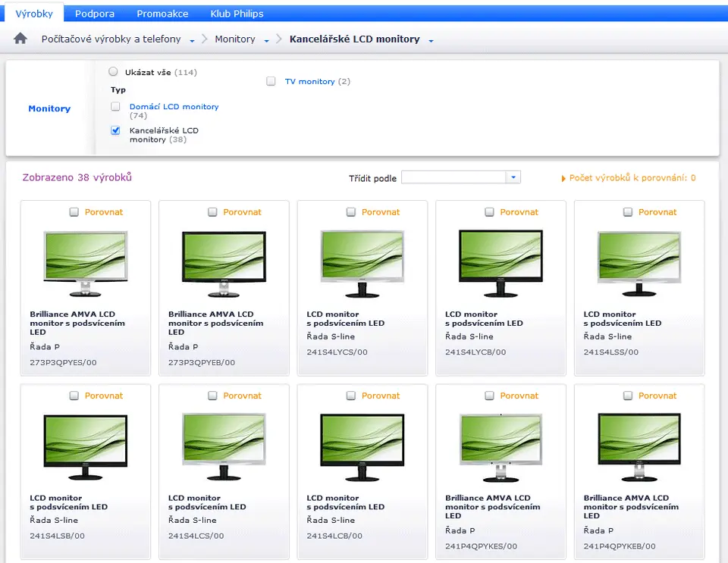Check Porovnat for 241S4LYCB/00
The height and width of the screenshot is (563, 728).
click(489, 212)
